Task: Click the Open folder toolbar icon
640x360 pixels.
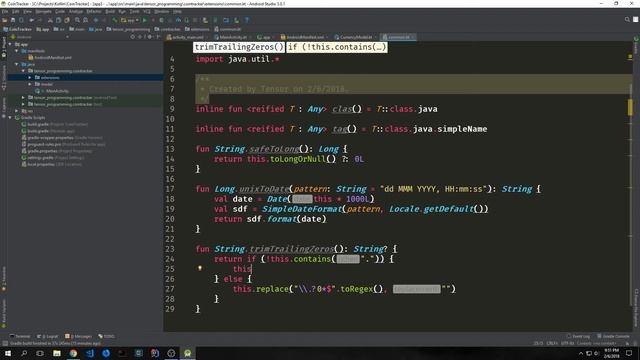Action: tap(5, 20)
